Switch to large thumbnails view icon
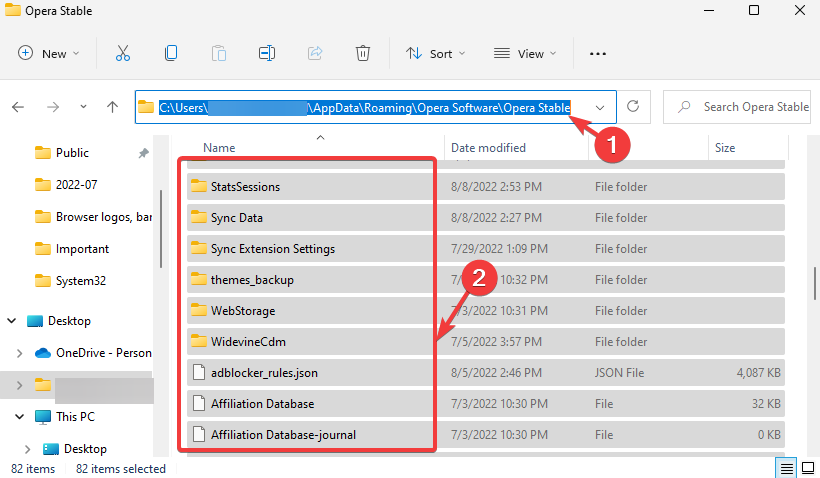820x478 pixels. (x=808, y=468)
